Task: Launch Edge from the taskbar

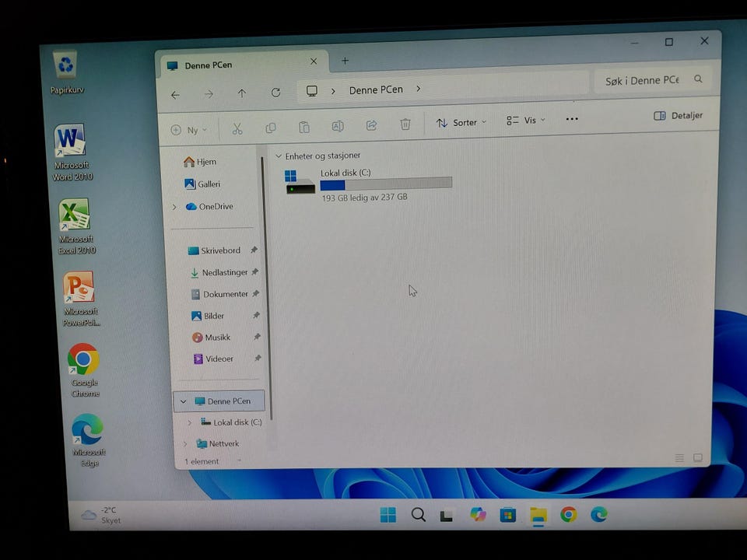Action: coord(599,515)
